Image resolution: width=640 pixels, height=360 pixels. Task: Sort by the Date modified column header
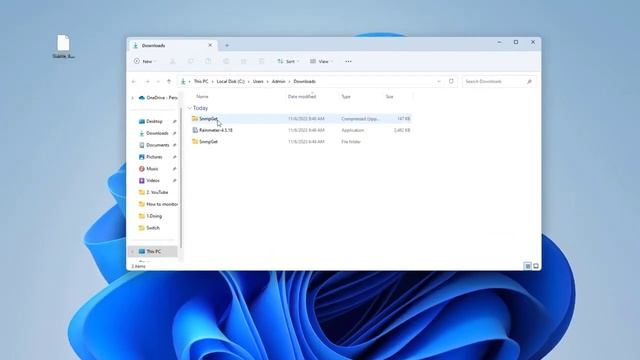click(x=302, y=97)
